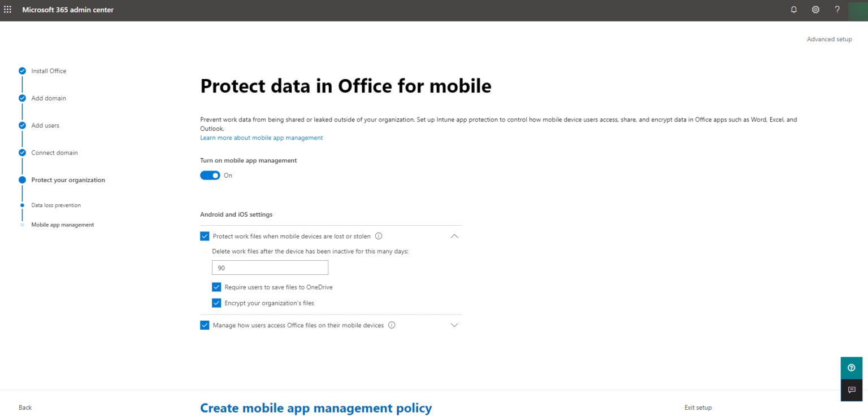The height and width of the screenshot is (416, 868).
Task: Click the Add users completed step icon
Action: pyautogui.click(x=22, y=125)
